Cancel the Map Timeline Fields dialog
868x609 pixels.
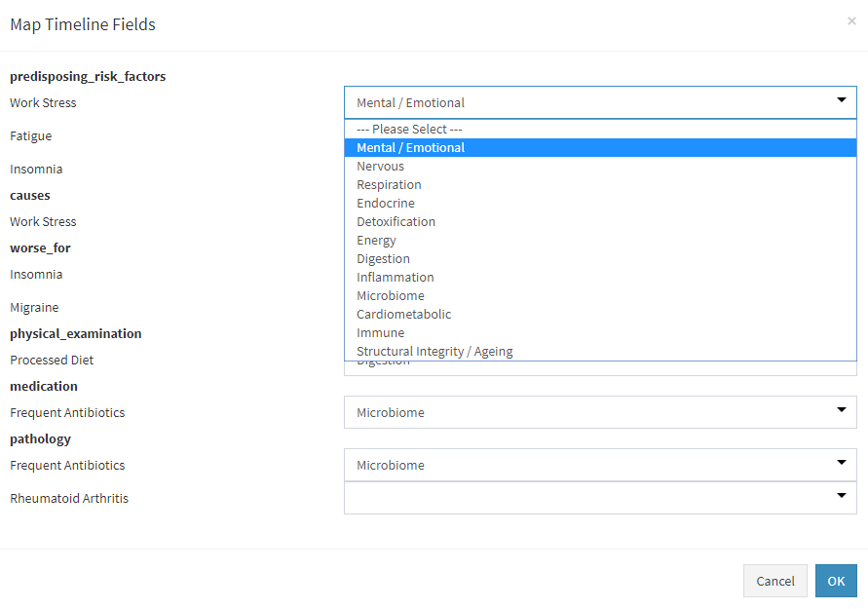click(775, 580)
